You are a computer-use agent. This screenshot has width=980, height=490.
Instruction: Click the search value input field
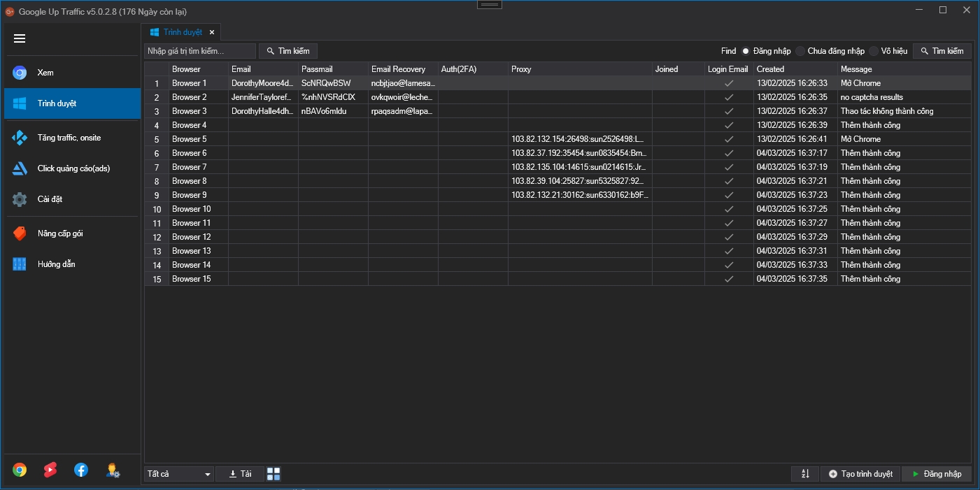(200, 51)
